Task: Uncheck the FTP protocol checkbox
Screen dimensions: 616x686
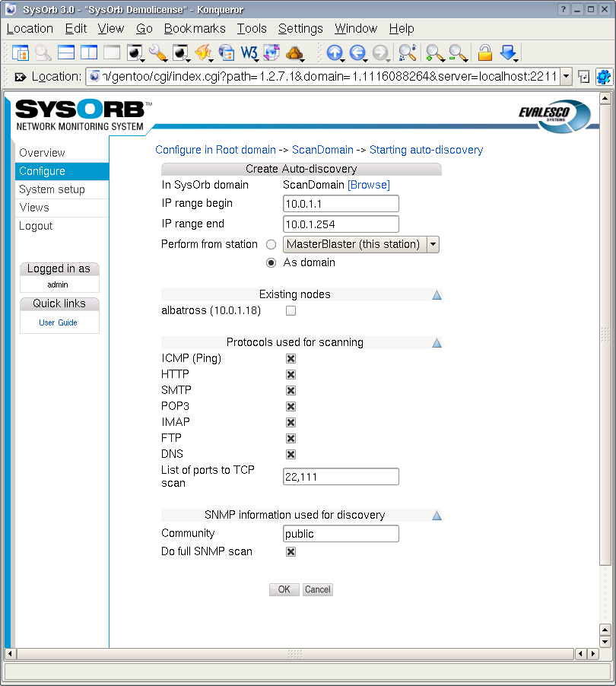Action: 291,438
